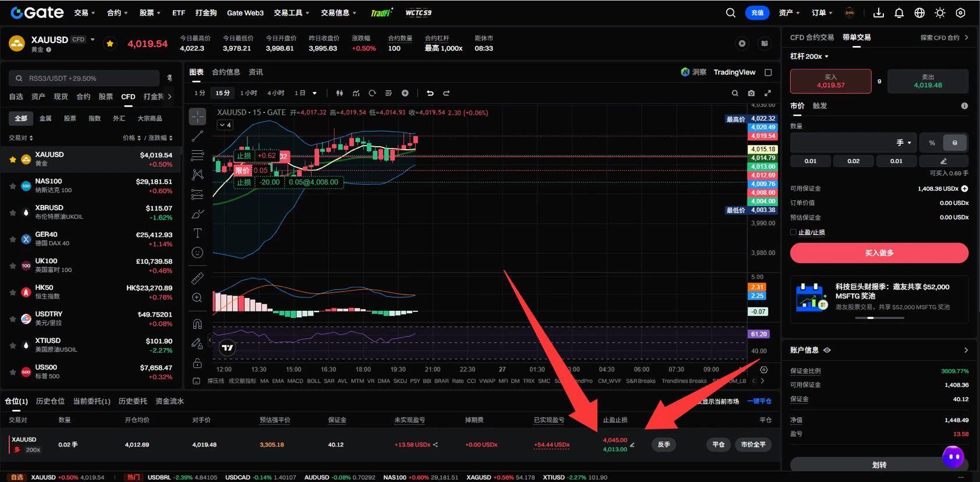Toggle favorite star for XBRUSD row
Viewport: 980px width, 482px height.
[12, 212]
